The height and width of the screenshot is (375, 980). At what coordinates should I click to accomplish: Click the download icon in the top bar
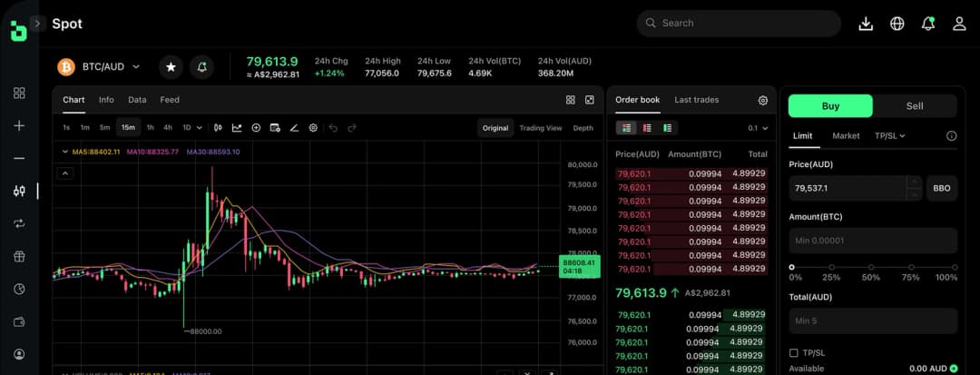coord(866,24)
